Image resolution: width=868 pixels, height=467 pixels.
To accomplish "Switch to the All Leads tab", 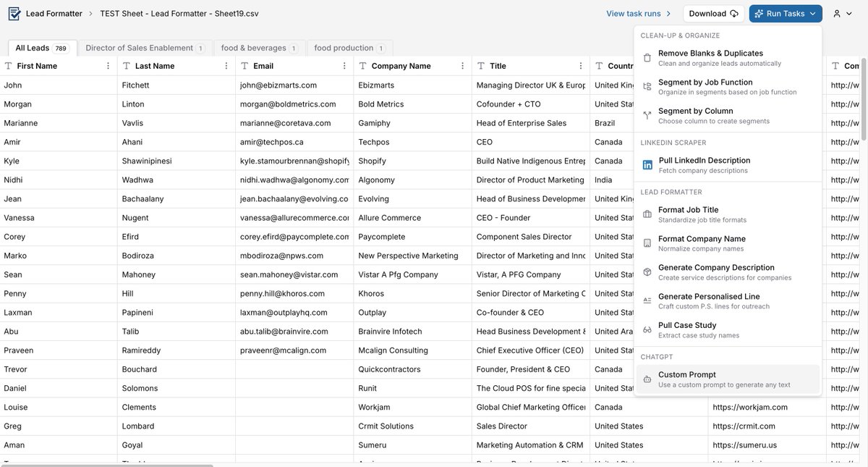I will coord(42,48).
